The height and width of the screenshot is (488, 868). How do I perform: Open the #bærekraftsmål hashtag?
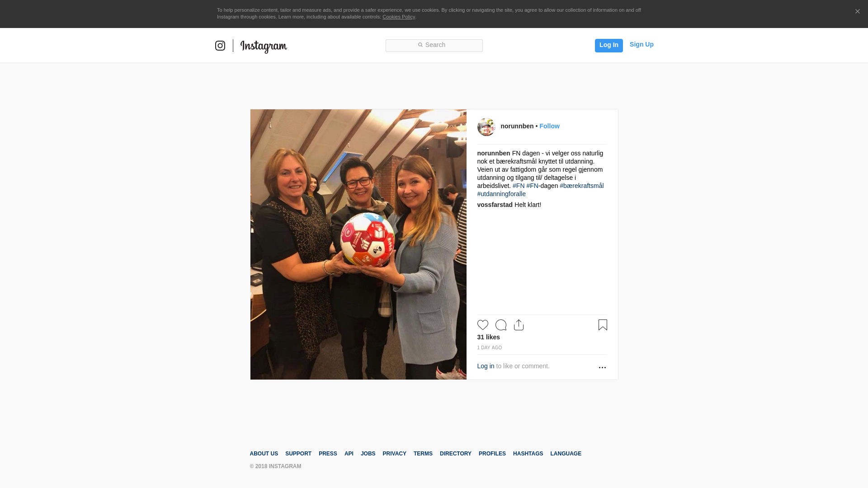pos(581,186)
